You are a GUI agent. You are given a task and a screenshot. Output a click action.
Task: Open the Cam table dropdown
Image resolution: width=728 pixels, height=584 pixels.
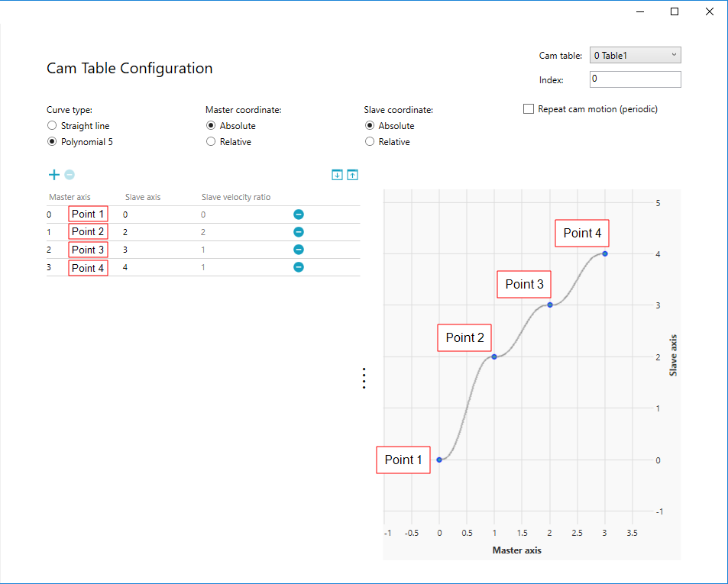click(x=635, y=56)
